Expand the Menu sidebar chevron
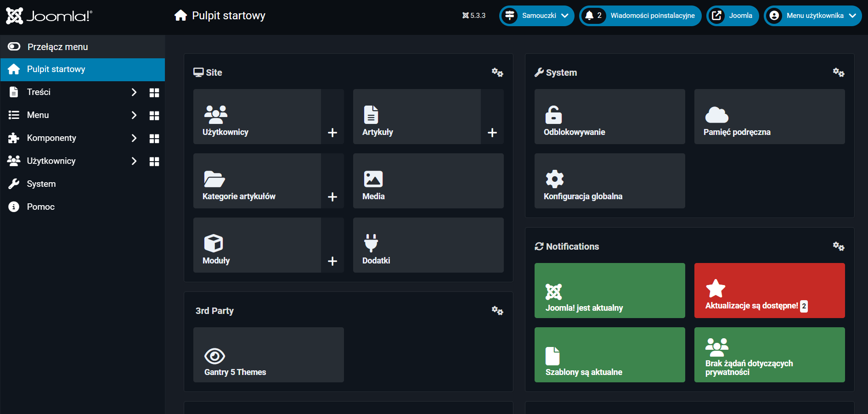868x414 pixels. point(134,115)
